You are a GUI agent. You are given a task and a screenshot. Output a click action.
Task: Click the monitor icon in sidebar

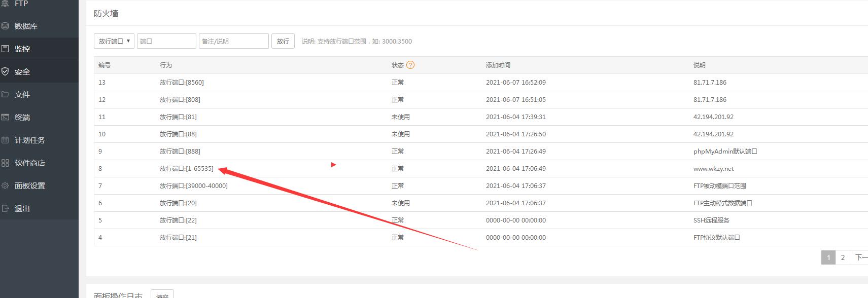point(5,49)
